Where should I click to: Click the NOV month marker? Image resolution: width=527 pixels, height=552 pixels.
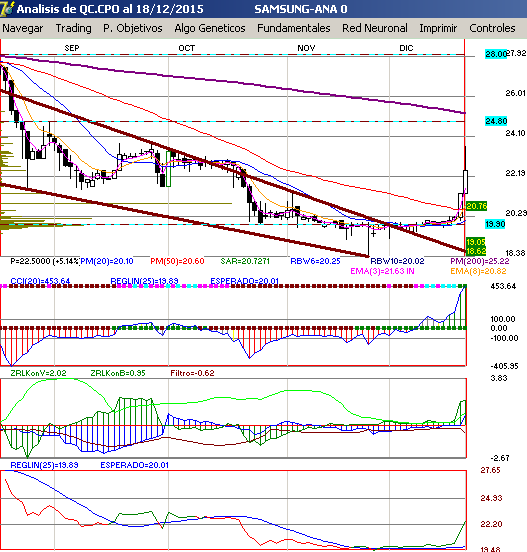tap(306, 48)
